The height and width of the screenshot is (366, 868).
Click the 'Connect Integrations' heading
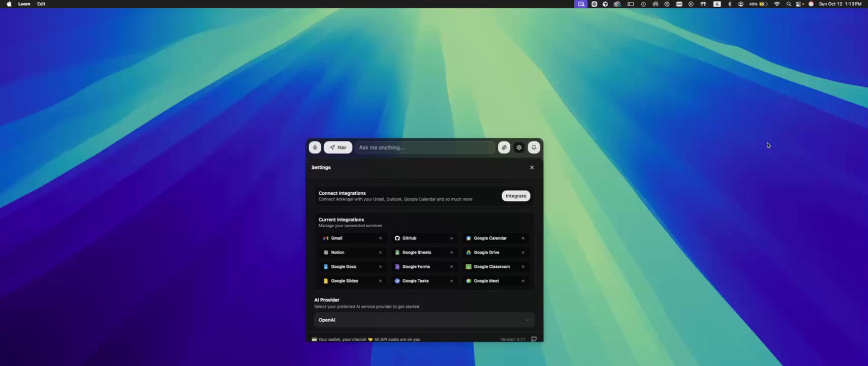(x=342, y=193)
